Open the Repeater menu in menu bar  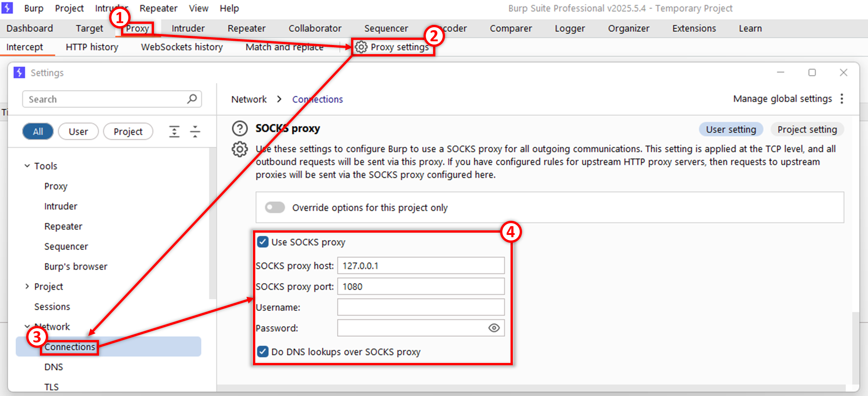coord(158,8)
